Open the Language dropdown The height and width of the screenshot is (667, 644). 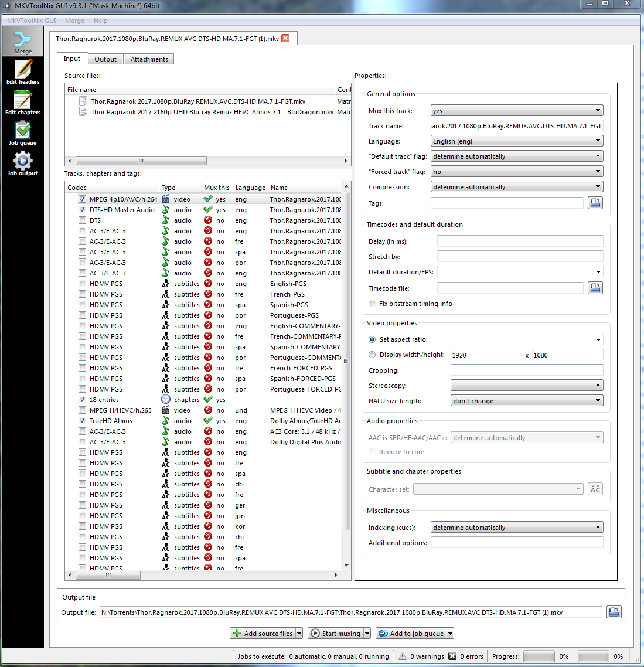(x=516, y=141)
